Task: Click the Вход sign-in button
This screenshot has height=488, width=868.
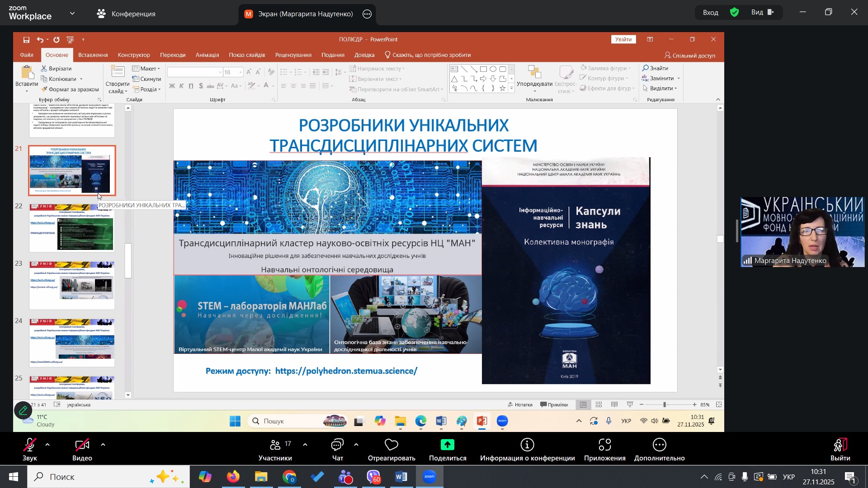Action: pos(710,13)
